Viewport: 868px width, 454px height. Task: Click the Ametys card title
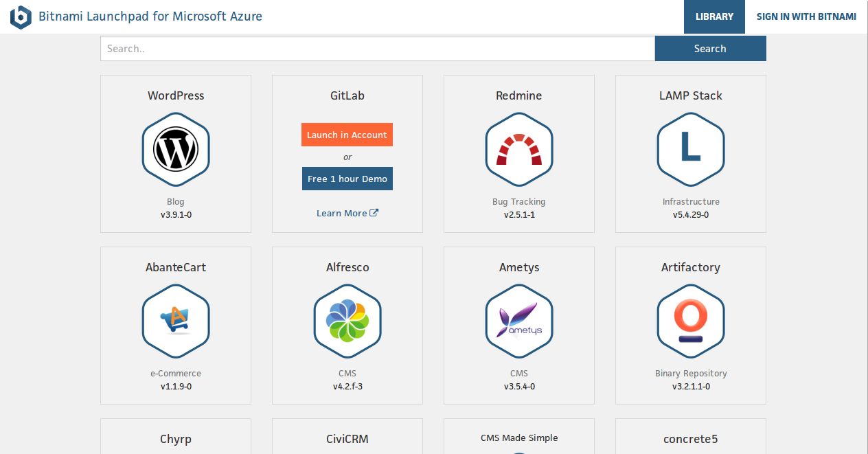[519, 267]
